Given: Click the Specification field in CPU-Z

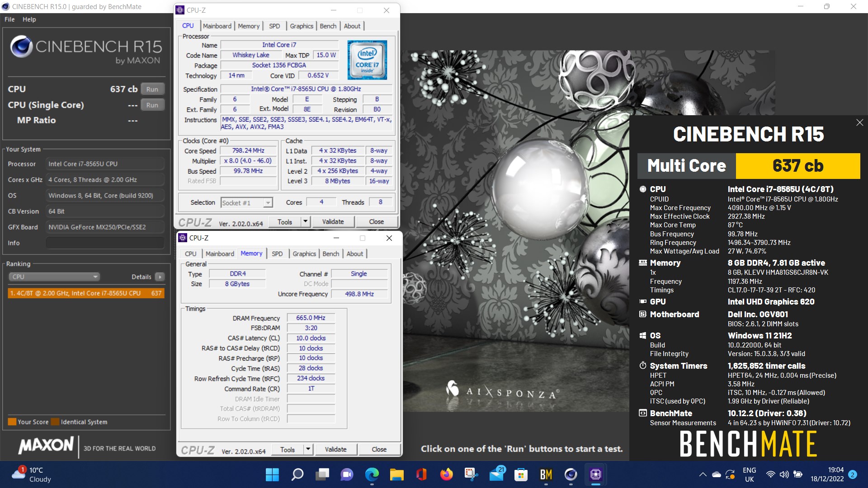Looking at the screenshot, I should (x=306, y=89).
